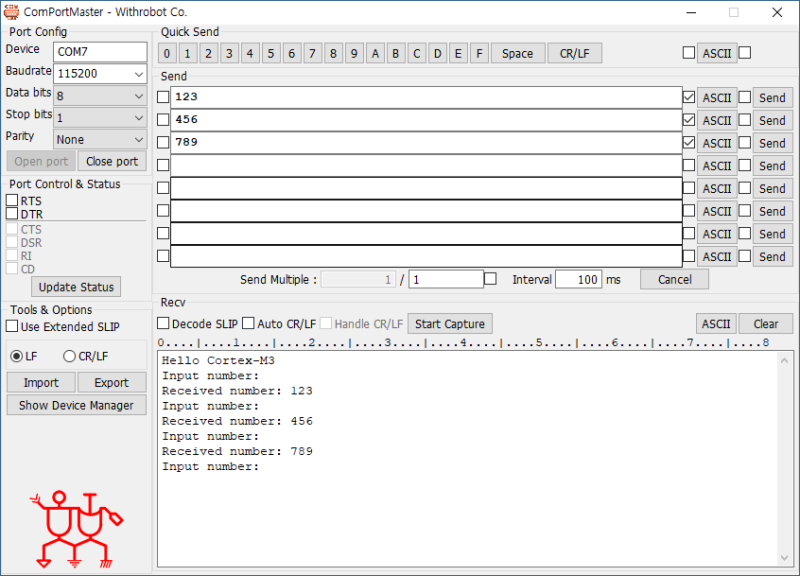Click the Update Status button
This screenshot has height=576, width=800.
pyautogui.click(x=76, y=287)
